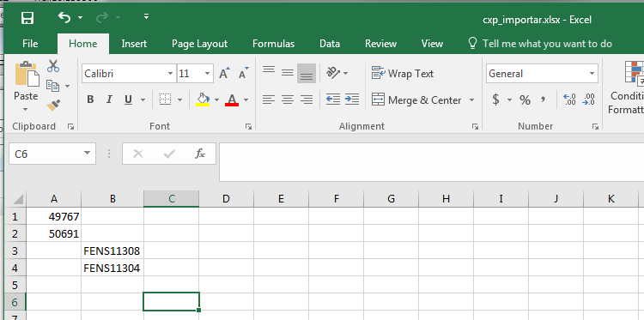This screenshot has width=644, height=320.
Task: Bottom align cell contents
Action: [307, 73]
